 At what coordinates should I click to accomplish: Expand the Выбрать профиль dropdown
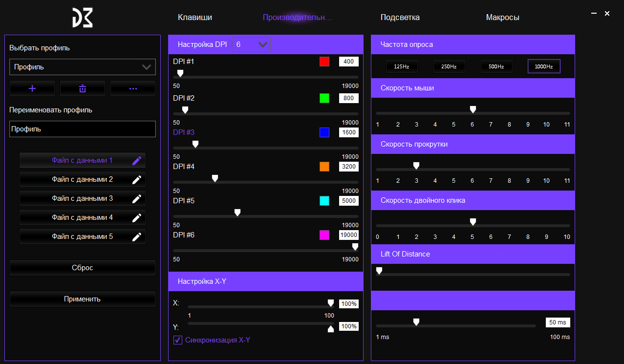[83, 67]
